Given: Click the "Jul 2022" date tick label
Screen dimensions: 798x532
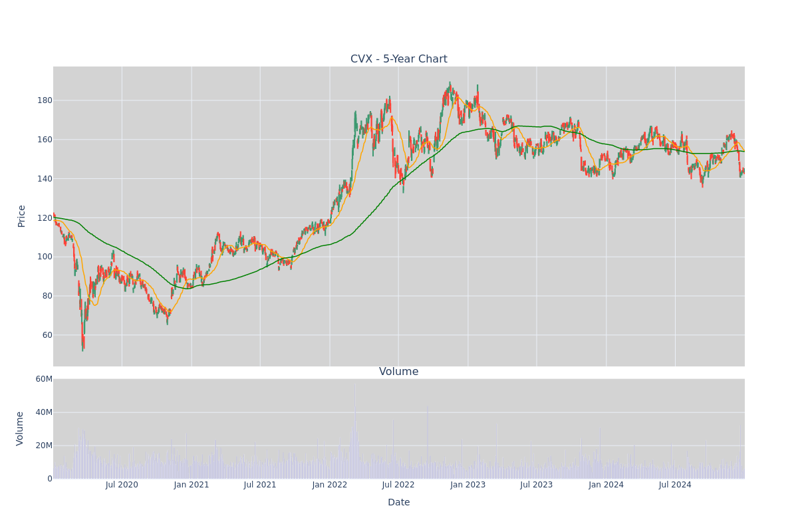Looking at the screenshot, I should click(x=398, y=485).
